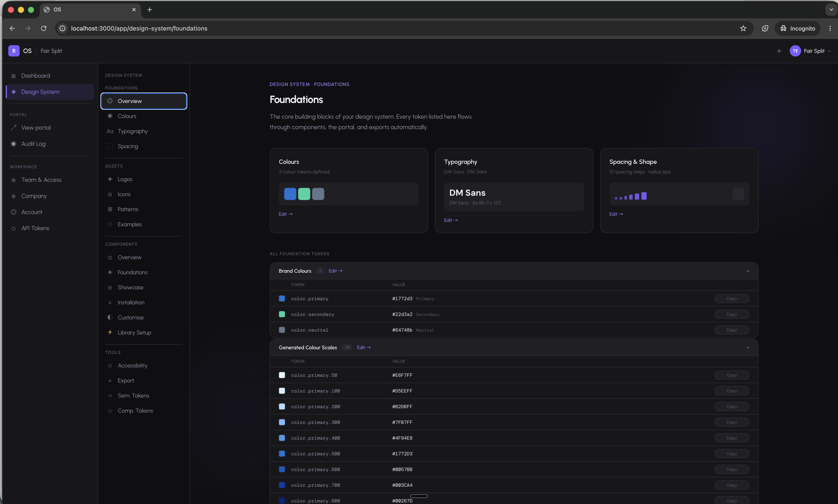Click the green swatch in Colours card
The image size is (838, 504).
[304, 194]
